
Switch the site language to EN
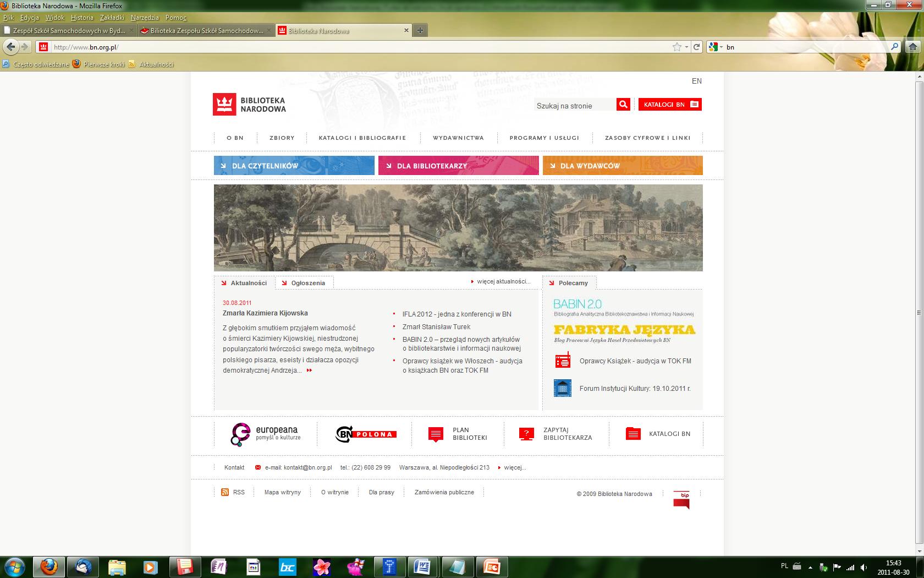click(x=697, y=81)
